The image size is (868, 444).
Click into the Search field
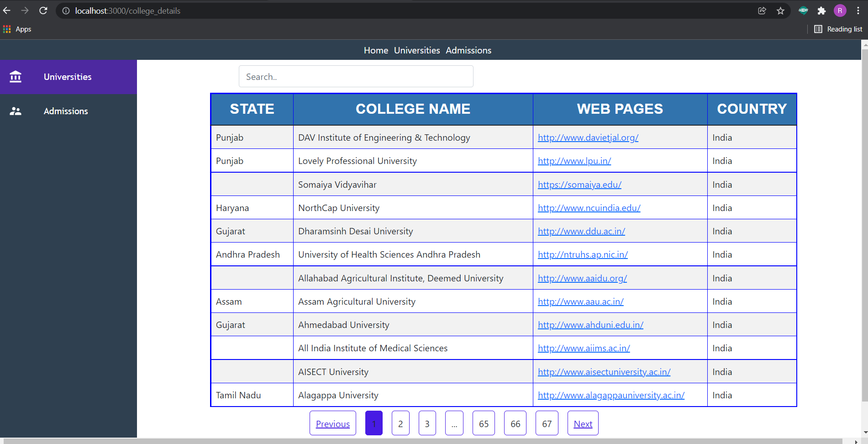[x=356, y=76]
